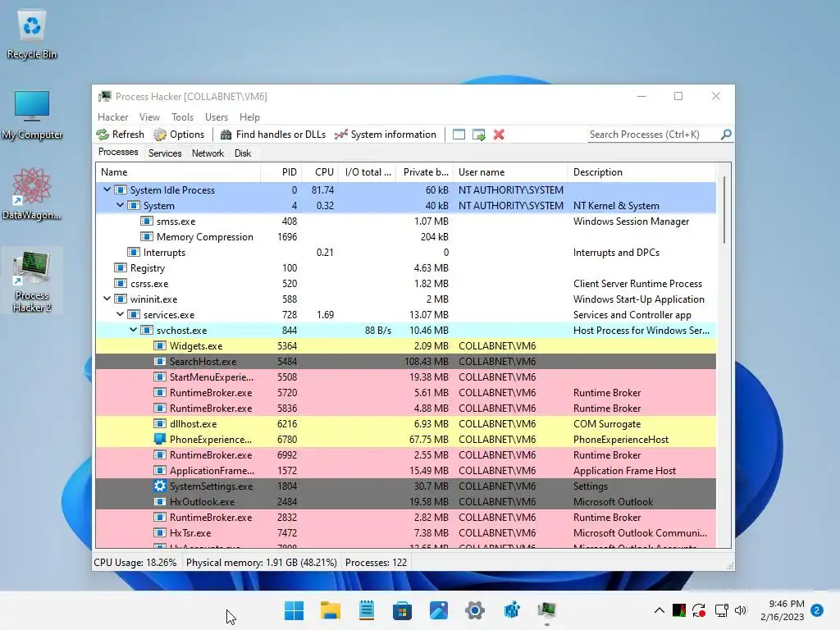Click the Widgets.exe process icon
The width and height of the screenshot is (840, 630).
pyautogui.click(x=160, y=346)
